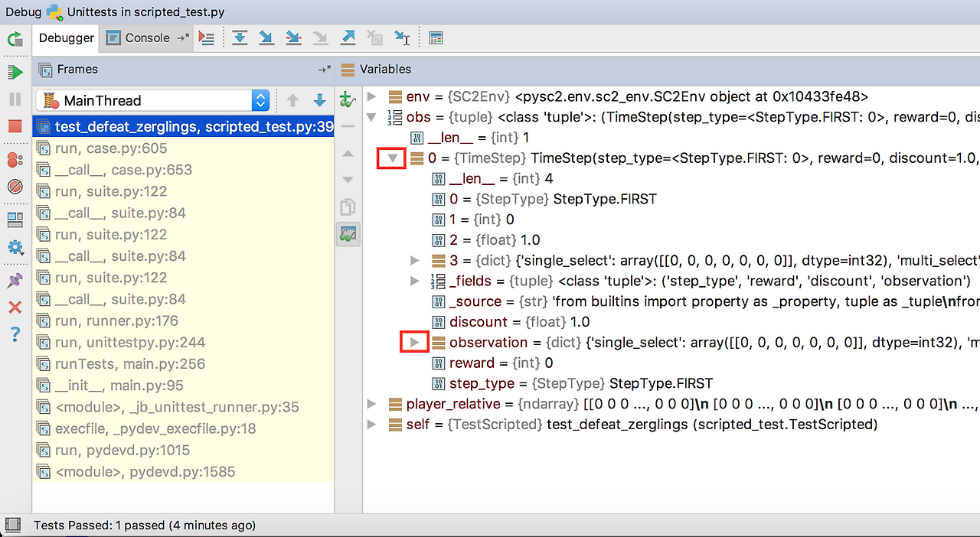Expand the 3 = {dict} node
Image resolution: width=980 pixels, height=537 pixels.
414,260
